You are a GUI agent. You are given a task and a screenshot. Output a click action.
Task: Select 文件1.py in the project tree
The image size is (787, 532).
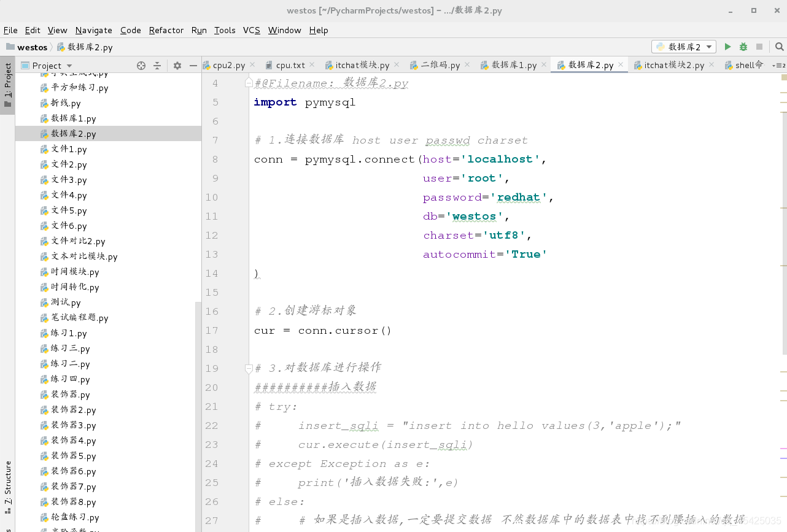point(69,149)
